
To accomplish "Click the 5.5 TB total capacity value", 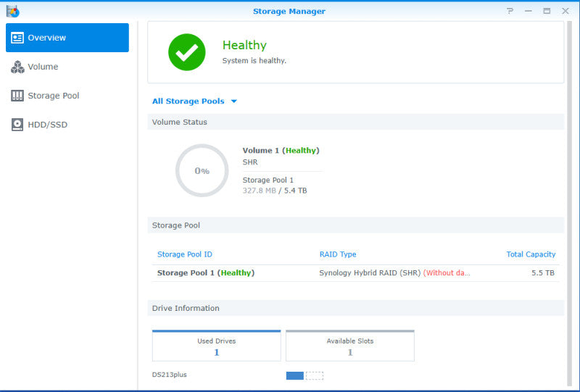I will coord(542,273).
